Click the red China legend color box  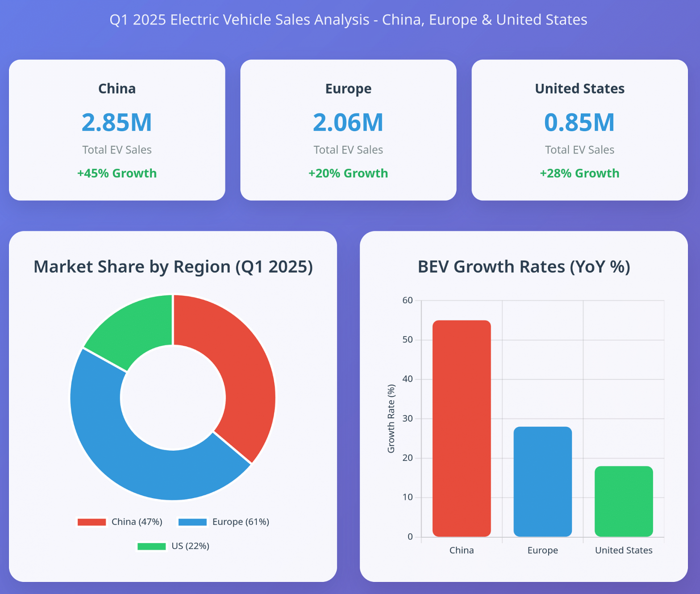coord(92,522)
